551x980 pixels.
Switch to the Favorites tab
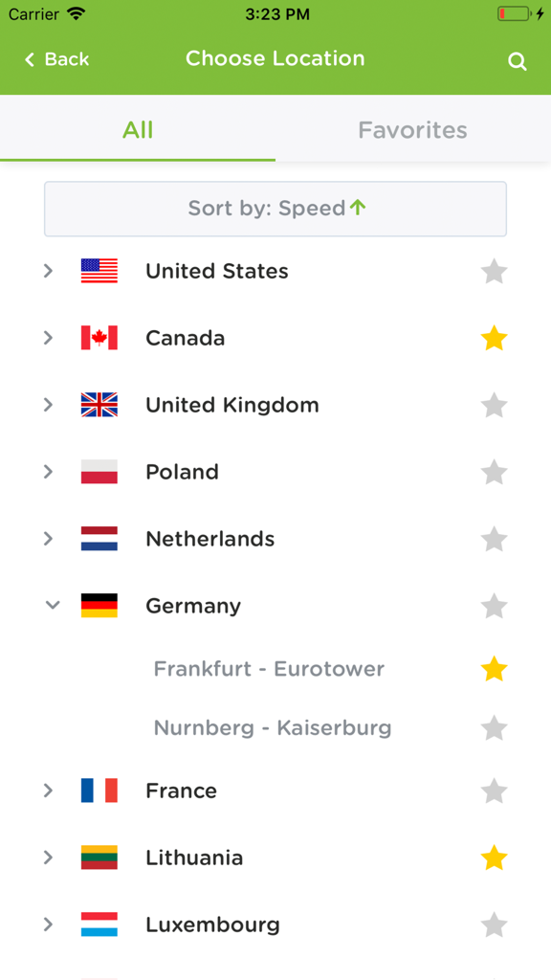[412, 130]
